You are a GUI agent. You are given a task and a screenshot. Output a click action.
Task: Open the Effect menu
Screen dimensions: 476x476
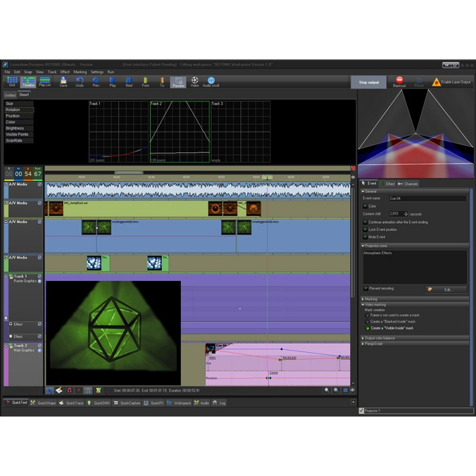(x=65, y=72)
